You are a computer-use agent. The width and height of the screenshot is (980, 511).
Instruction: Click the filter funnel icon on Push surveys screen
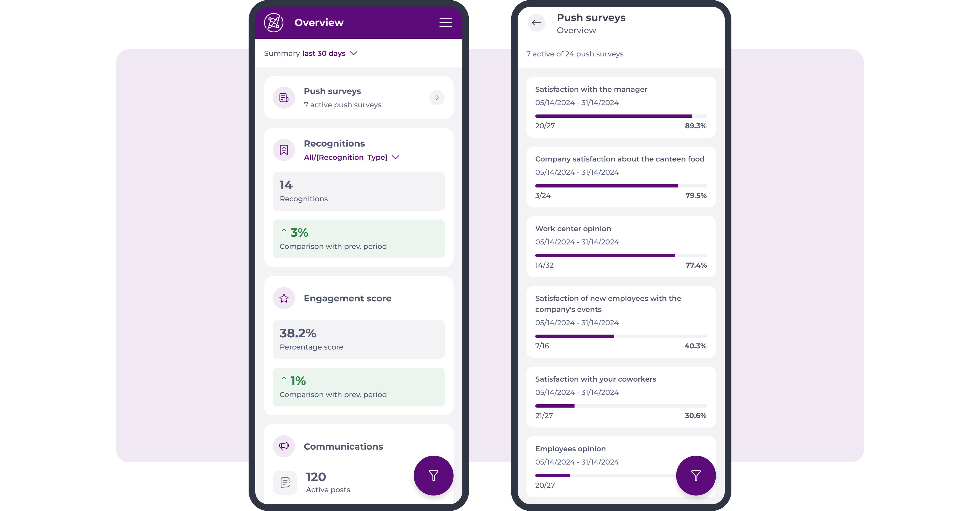pos(696,475)
